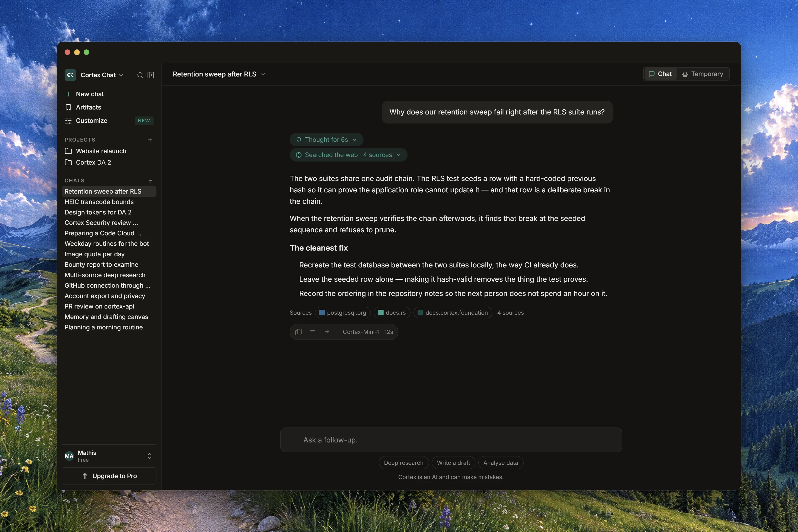Open the Account export and privacy chat
This screenshot has width=798, height=532.
109,296
